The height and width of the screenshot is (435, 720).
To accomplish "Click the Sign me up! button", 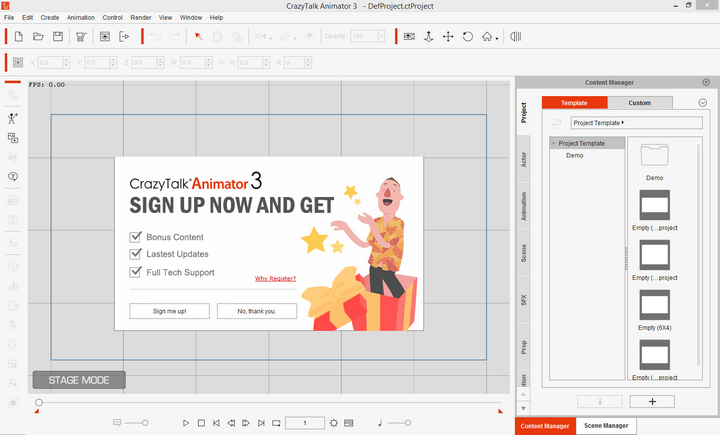I will tap(169, 311).
